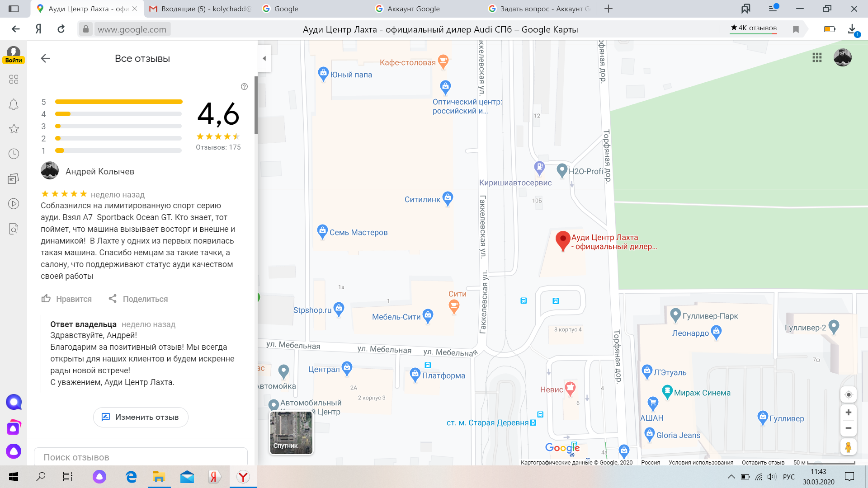Viewport: 868px width, 488px height.
Task: Open the tableau grid icon in sidebar
Action: [14, 79]
